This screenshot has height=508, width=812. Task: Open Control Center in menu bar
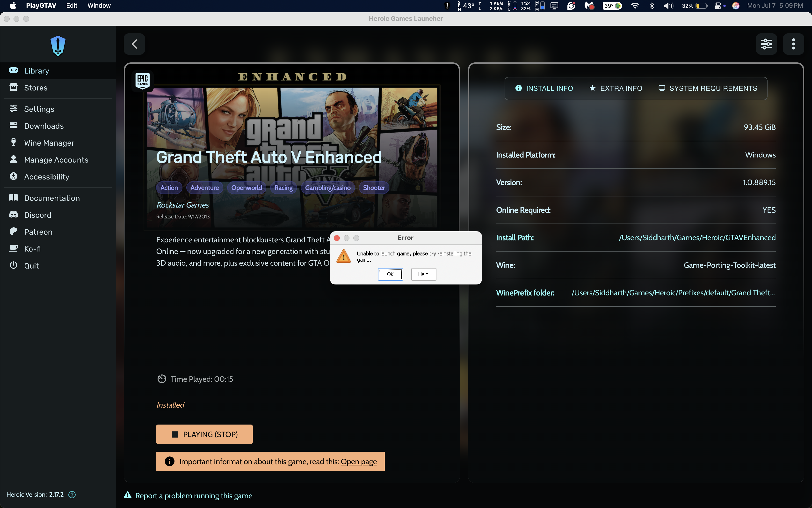(717, 5)
